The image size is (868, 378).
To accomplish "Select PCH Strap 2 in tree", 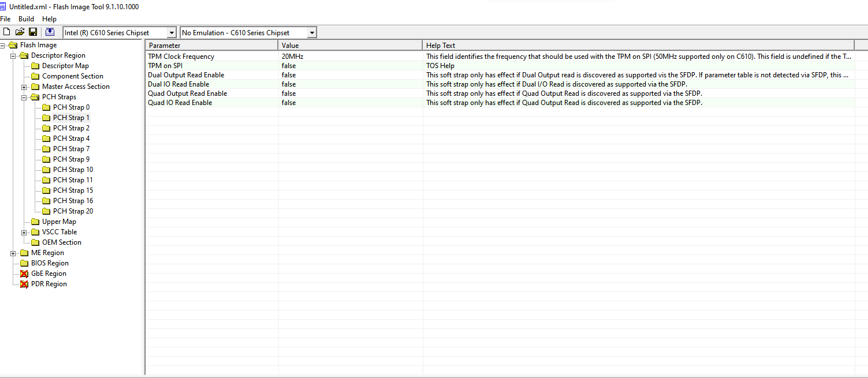I will click(x=71, y=128).
